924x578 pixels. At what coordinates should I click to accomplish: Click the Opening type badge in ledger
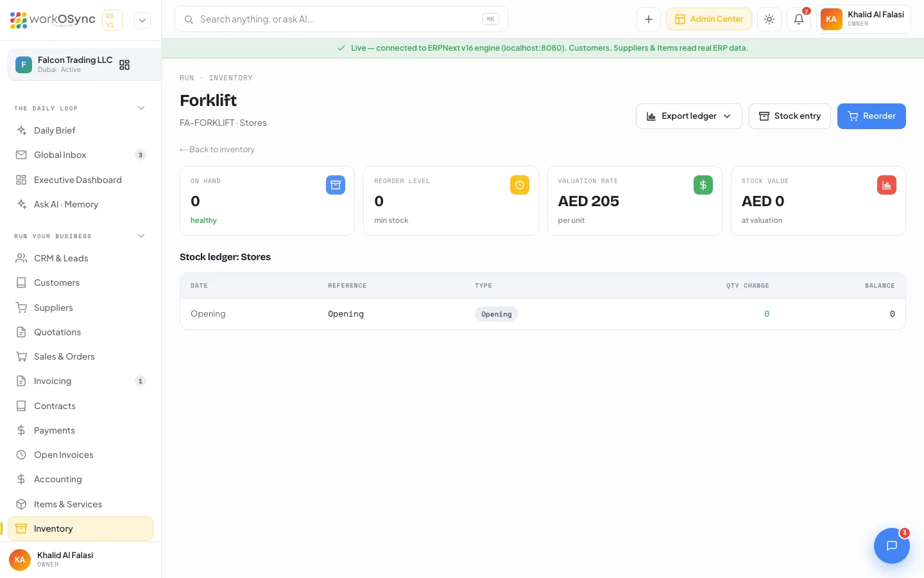point(497,314)
